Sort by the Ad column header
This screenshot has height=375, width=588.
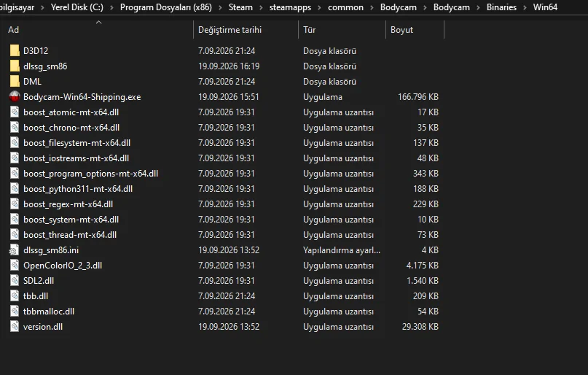click(14, 30)
